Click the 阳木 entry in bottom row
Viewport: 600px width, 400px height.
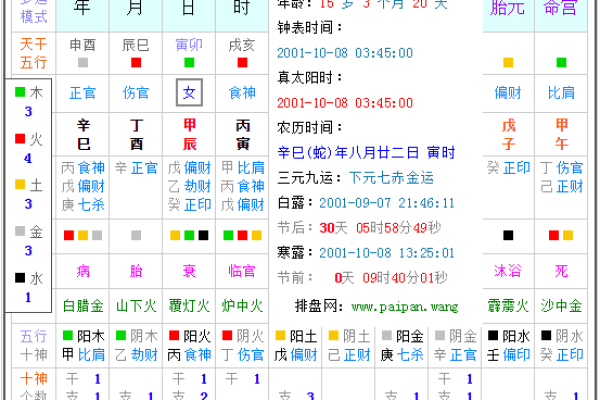coord(83,336)
